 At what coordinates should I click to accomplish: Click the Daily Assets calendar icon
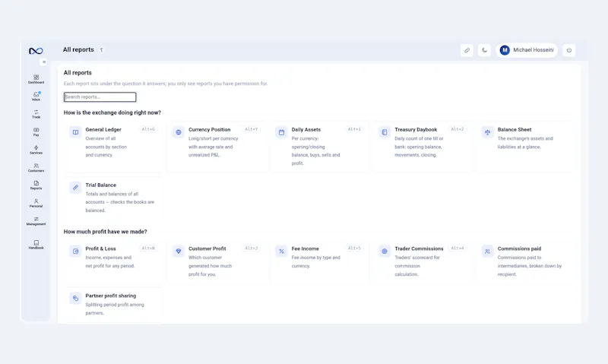(x=281, y=132)
